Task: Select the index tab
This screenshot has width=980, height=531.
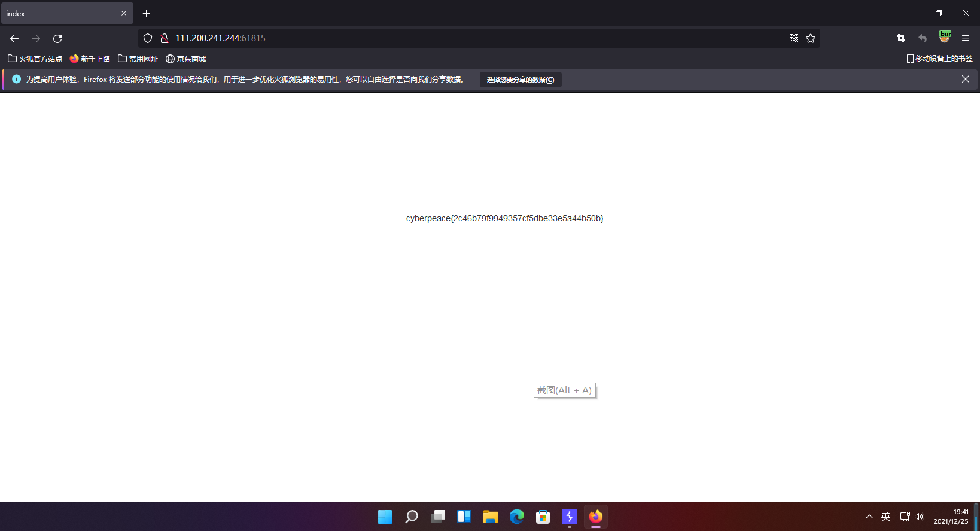Action: click(67, 13)
